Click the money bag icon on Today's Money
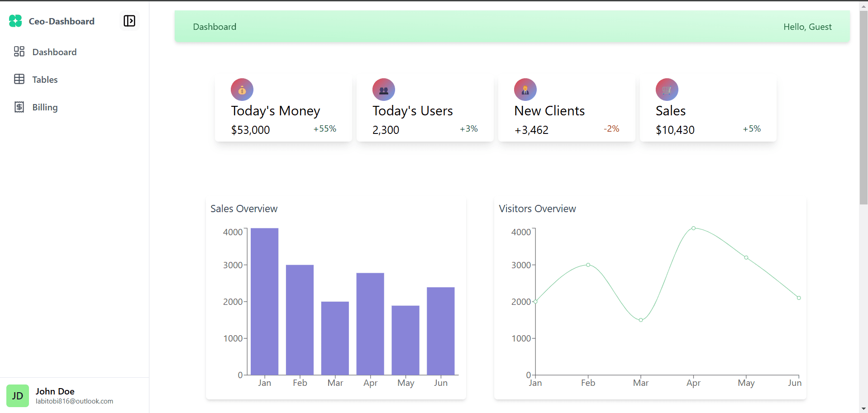Image resolution: width=868 pixels, height=413 pixels. [x=242, y=90]
